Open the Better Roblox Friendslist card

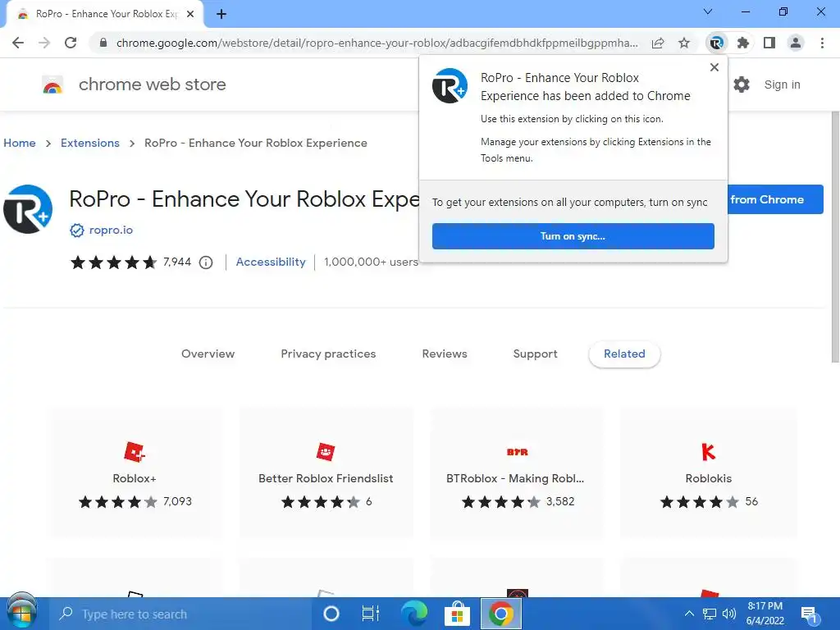point(326,472)
